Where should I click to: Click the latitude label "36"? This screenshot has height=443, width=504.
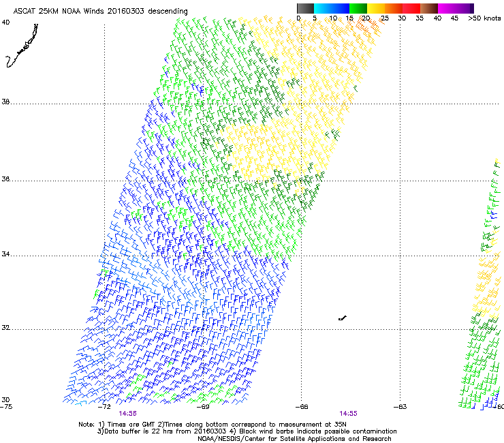click(x=5, y=179)
